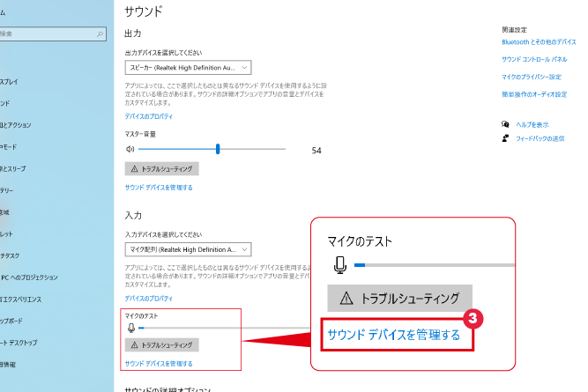The image size is (588, 392).
Task: Click warning icon on input section's small トラブルシューティング button
Action: (x=134, y=344)
